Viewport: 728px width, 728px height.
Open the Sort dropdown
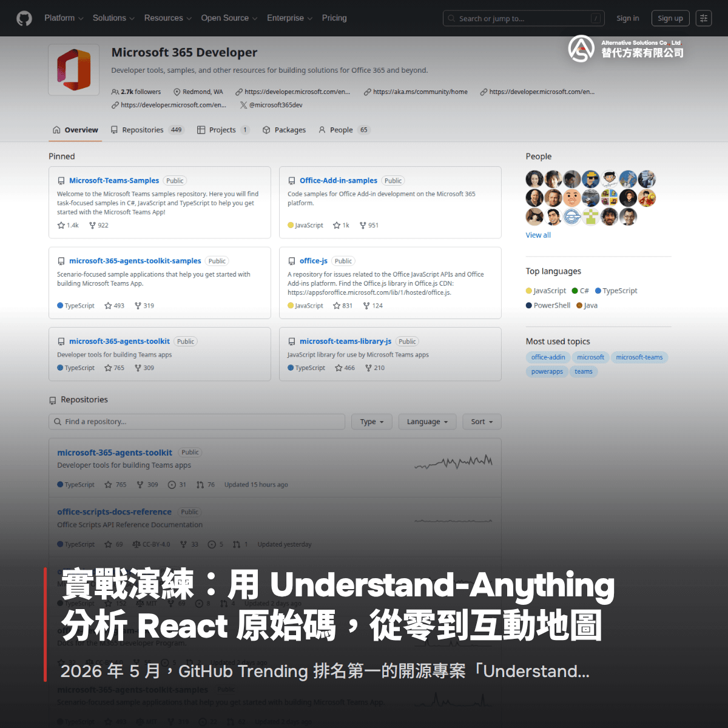coord(482,422)
